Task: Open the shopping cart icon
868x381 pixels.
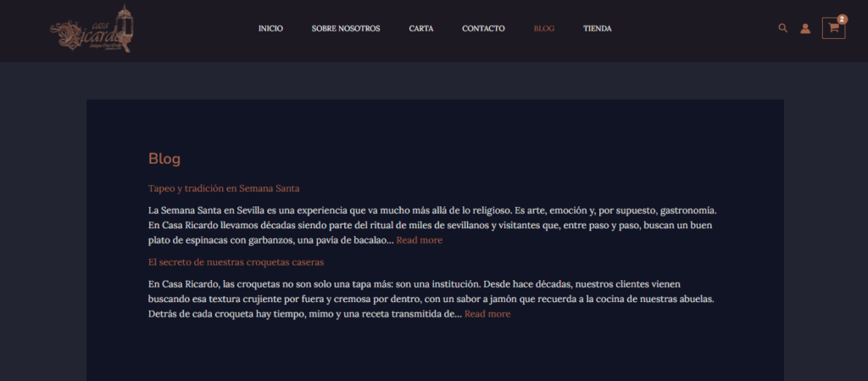Action: (x=833, y=28)
